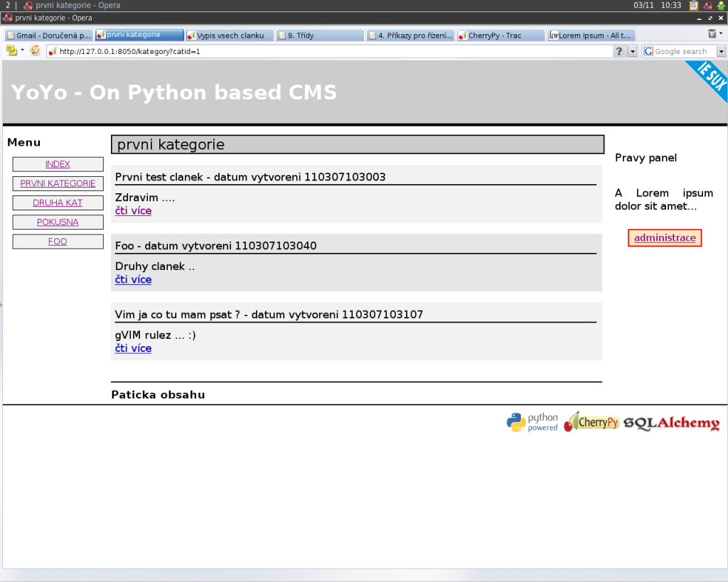Screen dimensions: 728x582
Task: Switch to the Gmail - Doručená tab
Action: pos(48,36)
